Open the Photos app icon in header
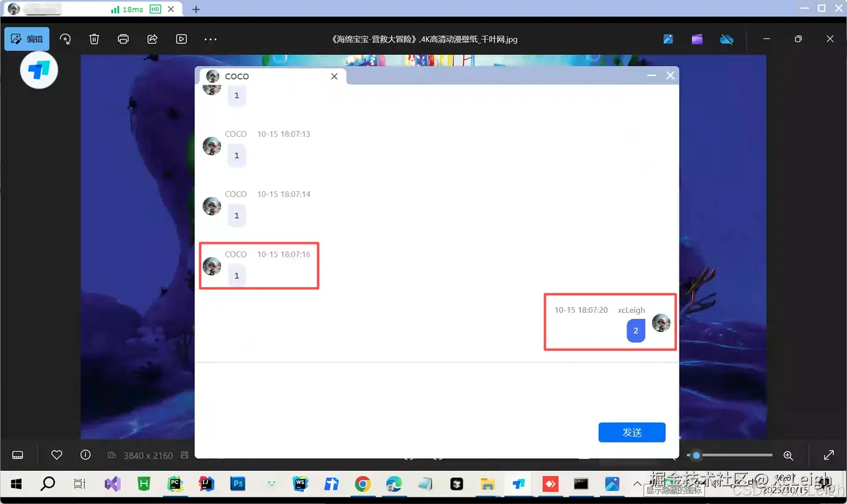The height and width of the screenshot is (504, 847). coord(668,39)
